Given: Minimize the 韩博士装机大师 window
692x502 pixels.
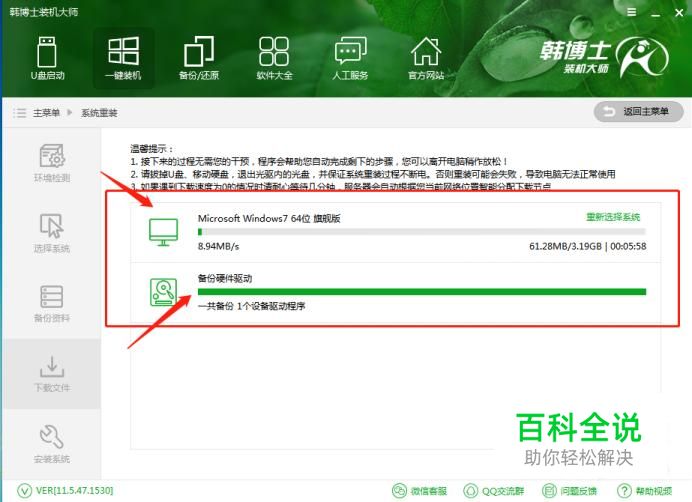Looking at the screenshot, I should tap(656, 13).
